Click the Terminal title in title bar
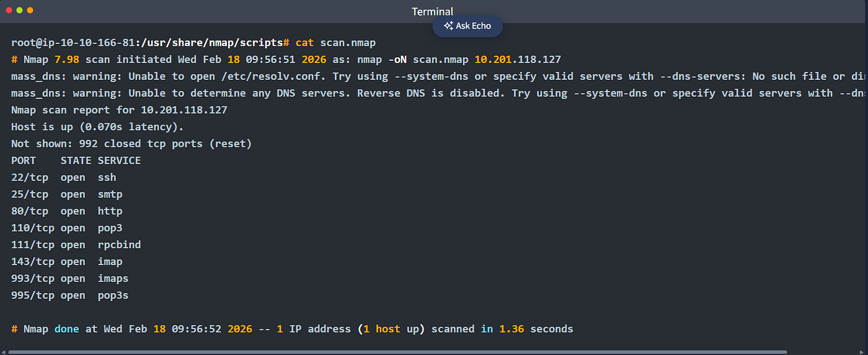868x355 pixels. 433,11
